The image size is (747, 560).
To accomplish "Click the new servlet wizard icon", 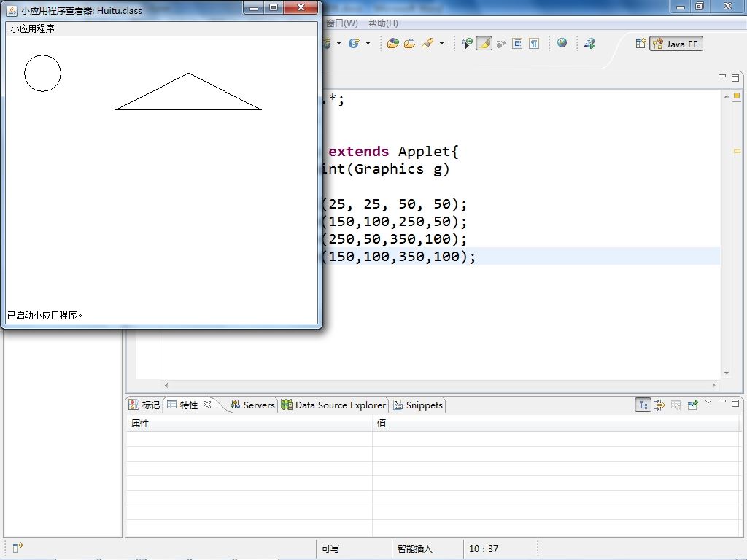I will [354, 43].
